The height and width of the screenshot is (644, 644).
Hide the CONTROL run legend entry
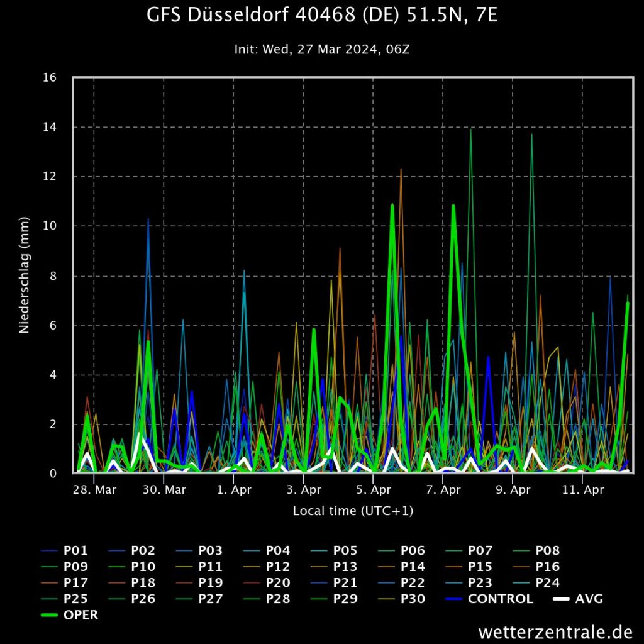500,599
